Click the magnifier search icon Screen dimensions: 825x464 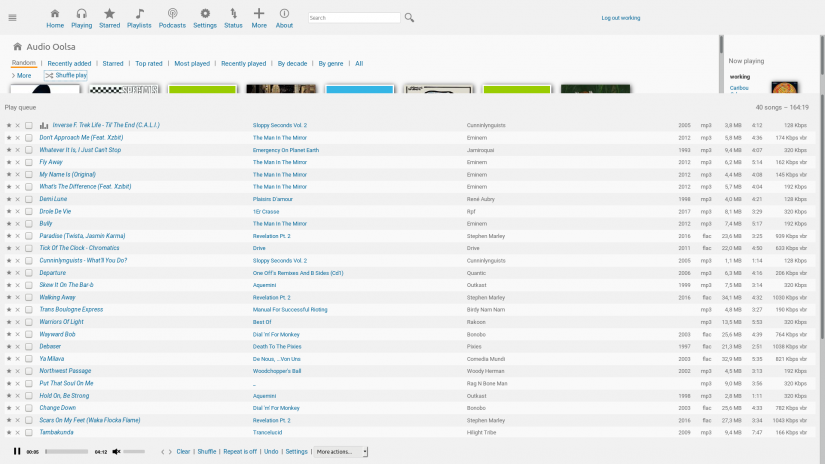click(409, 18)
